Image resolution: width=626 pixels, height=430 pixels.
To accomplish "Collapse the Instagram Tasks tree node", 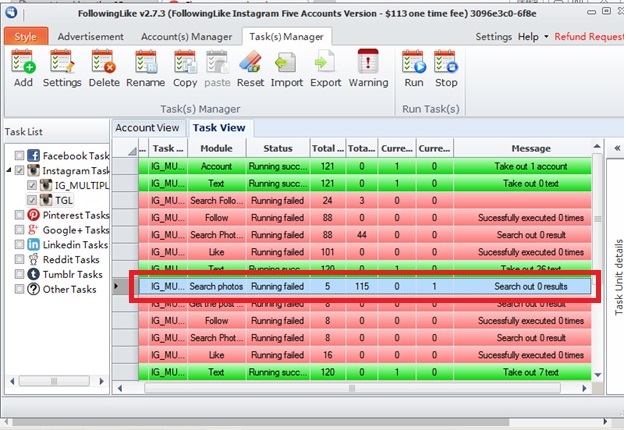I will tap(8, 171).
